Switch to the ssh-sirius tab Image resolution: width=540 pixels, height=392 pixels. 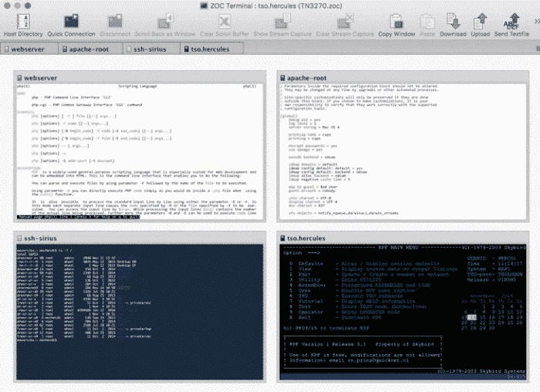(x=151, y=49)
